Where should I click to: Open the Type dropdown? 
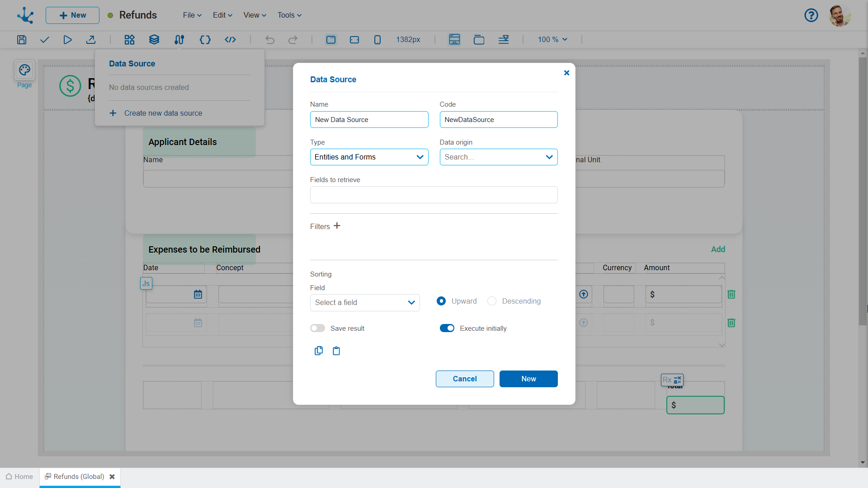pos(369,157)
